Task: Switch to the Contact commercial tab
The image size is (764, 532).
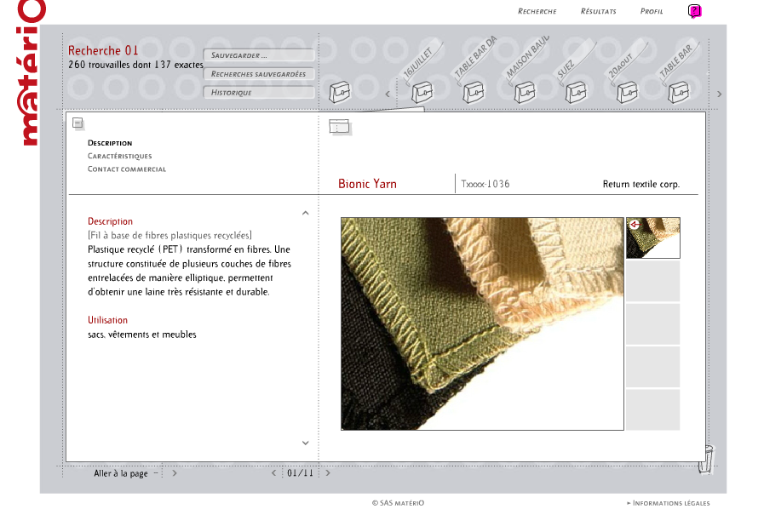Action: pyautogui.click(x=127, y=169)
